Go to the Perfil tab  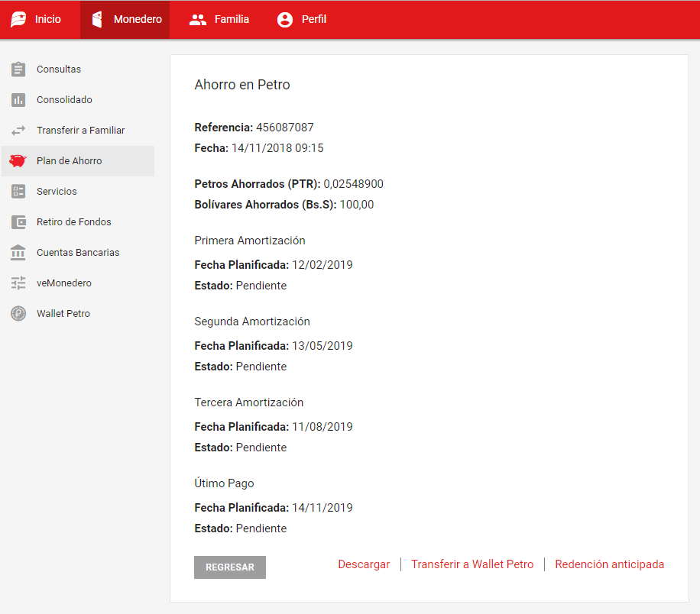tap(313, 20)
